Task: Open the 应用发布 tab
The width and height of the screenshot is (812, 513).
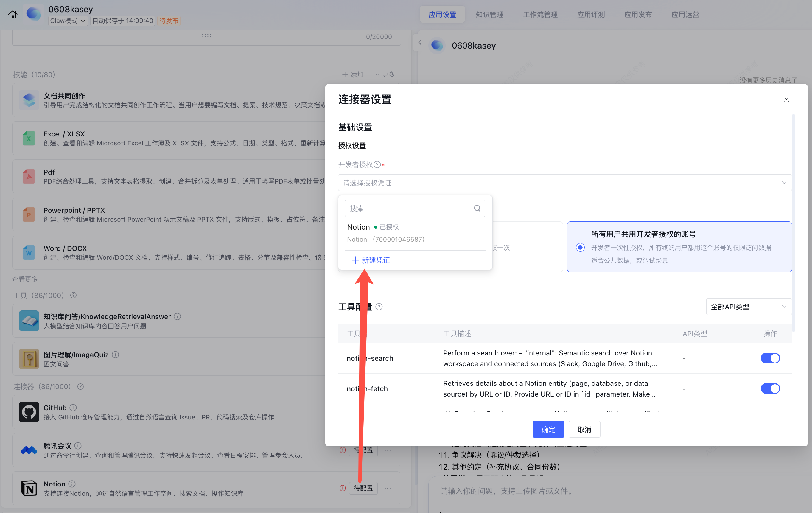Action: [638, 15]
